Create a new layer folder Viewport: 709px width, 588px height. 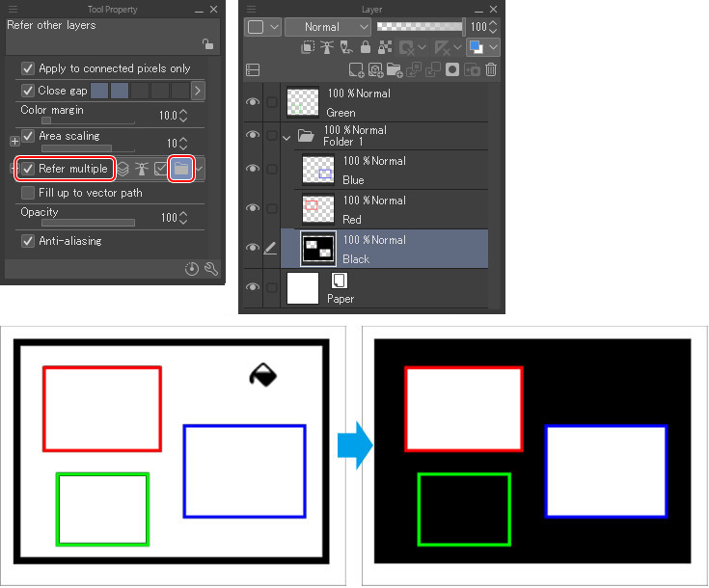(x=395, y=70)
